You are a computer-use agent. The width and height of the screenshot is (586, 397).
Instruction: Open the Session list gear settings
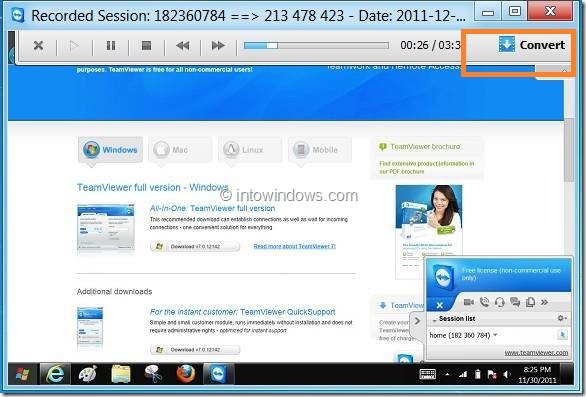(x=562, y=318)
